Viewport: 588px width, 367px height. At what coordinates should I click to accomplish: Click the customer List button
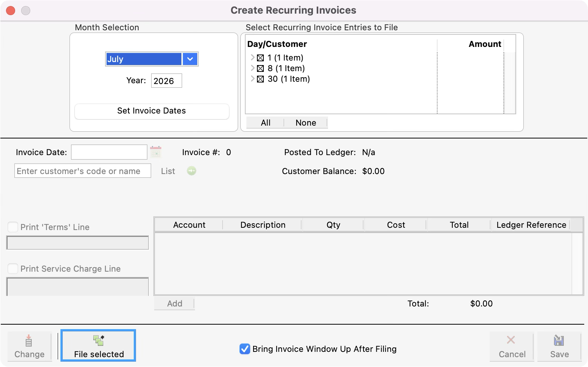click(168, 171)
